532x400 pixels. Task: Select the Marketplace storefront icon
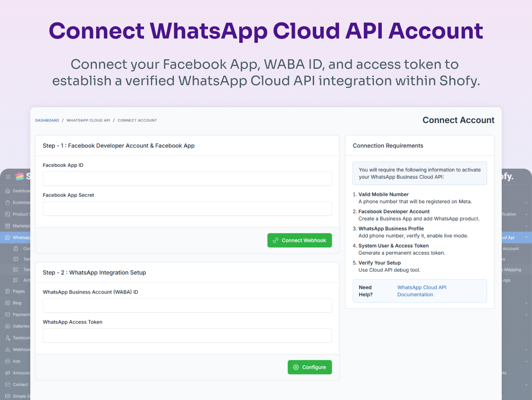click(x=7, y=226)
